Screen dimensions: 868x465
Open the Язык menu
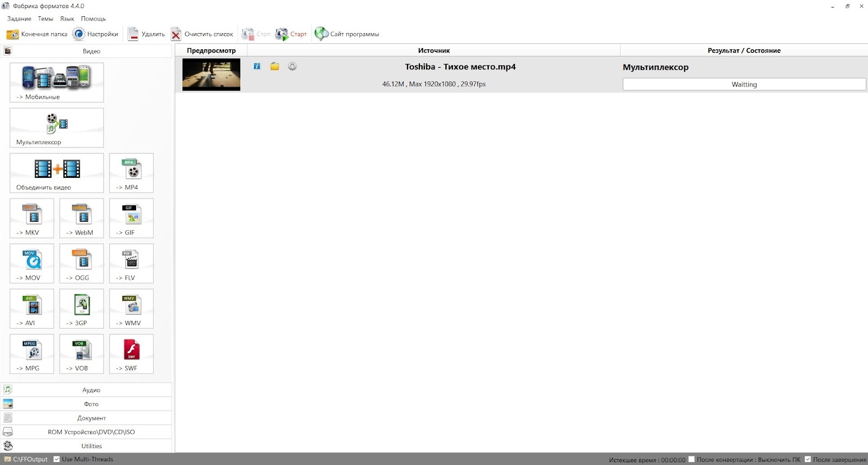tap(67, 18)
